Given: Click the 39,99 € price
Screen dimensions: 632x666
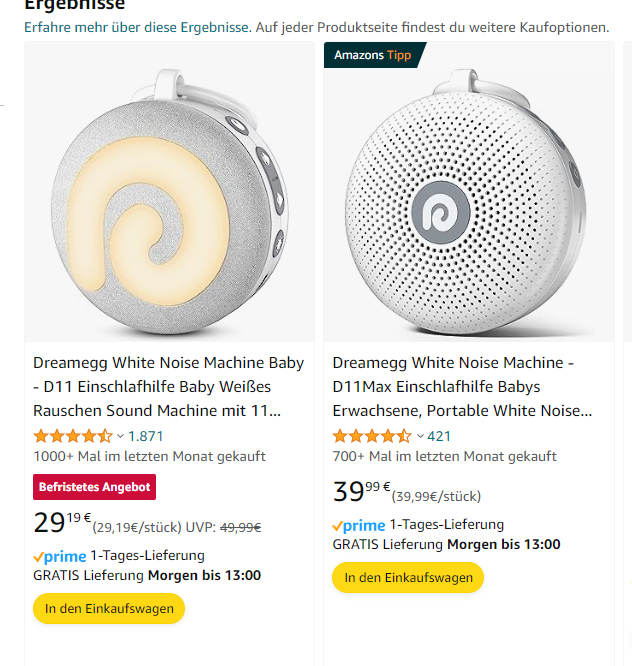Looking at the screenshot, I should [361, 492].
